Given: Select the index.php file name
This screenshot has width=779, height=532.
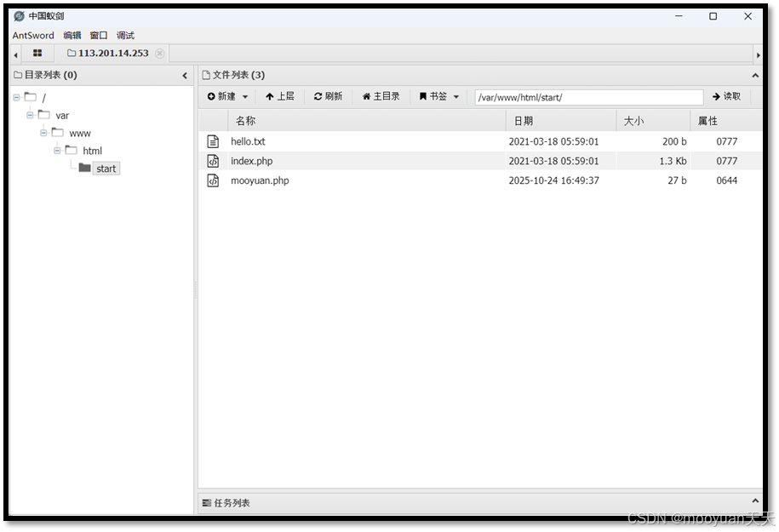Looking at the screenshot, I should pyautogui.click(x=251, y=161).
